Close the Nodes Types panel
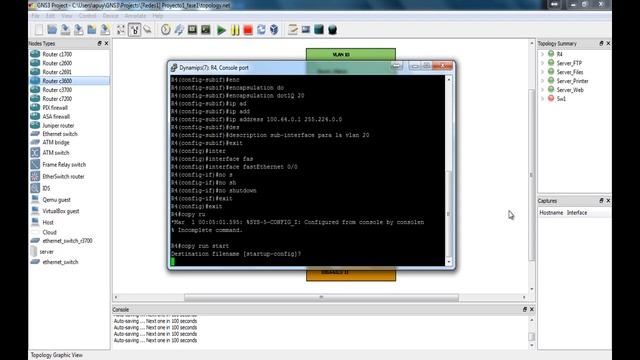 point(107,43)
